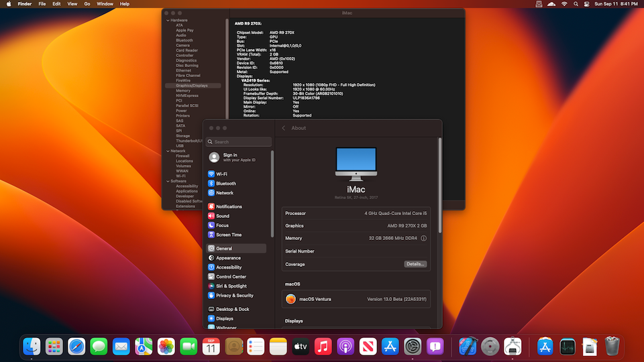Image resolution: width=644 pixels, height=362 pixels.
Task: Click the About pane scrollbar
Action: click(x=440, y=186)
